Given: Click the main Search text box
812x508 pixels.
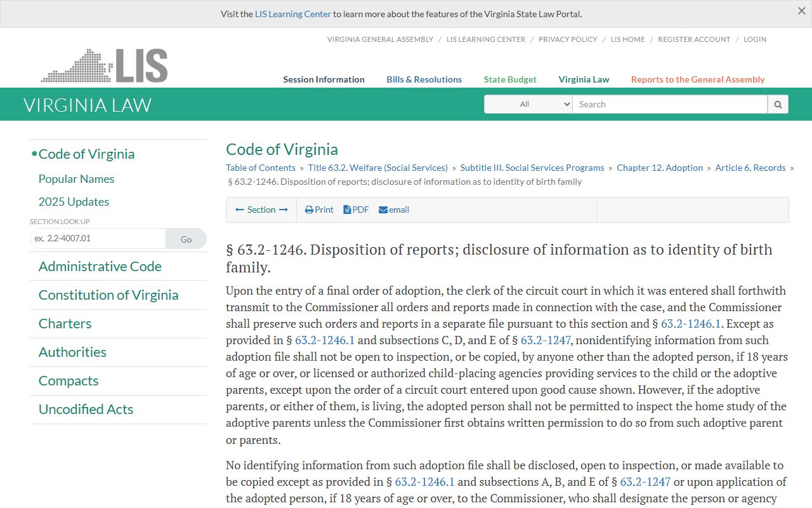Looking at the screenshot, I should (670, 104).
